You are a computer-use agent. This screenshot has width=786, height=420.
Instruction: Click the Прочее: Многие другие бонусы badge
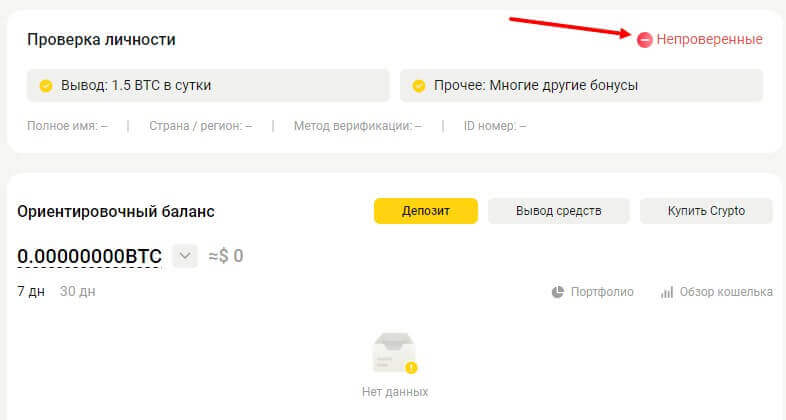point(581,85)
